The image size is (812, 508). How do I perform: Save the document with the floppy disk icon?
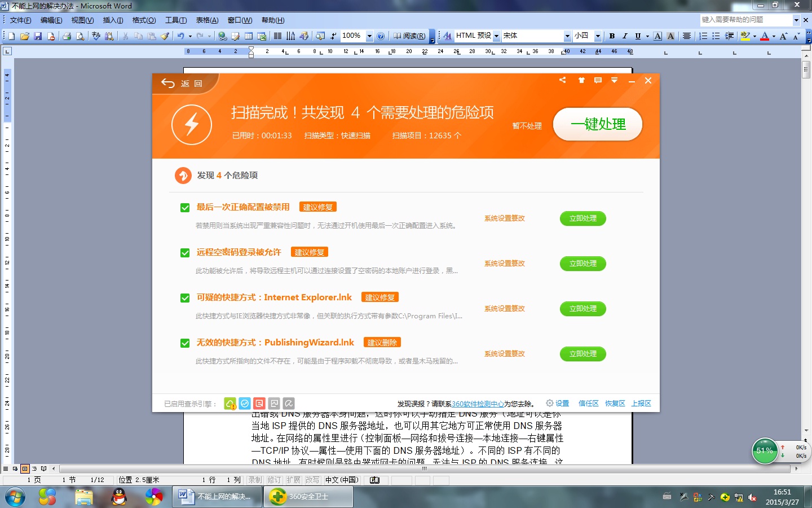tap(38, 36)
